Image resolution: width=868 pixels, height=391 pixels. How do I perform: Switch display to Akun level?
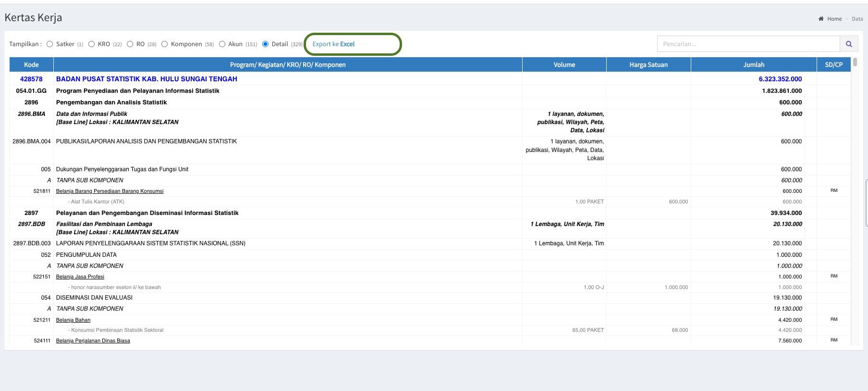click(x=222, y=44)
